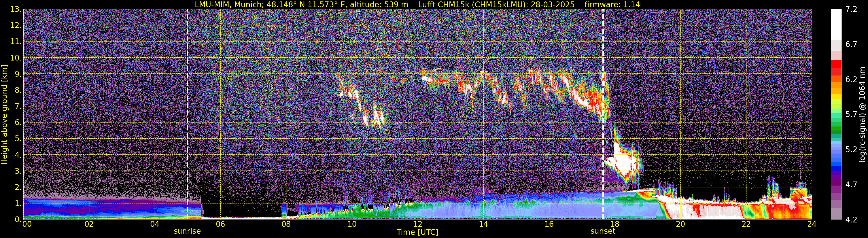Click the 'Height above ground [km]' axis title
The height and width of the screenshot is (238, 868).
(4, 114)
